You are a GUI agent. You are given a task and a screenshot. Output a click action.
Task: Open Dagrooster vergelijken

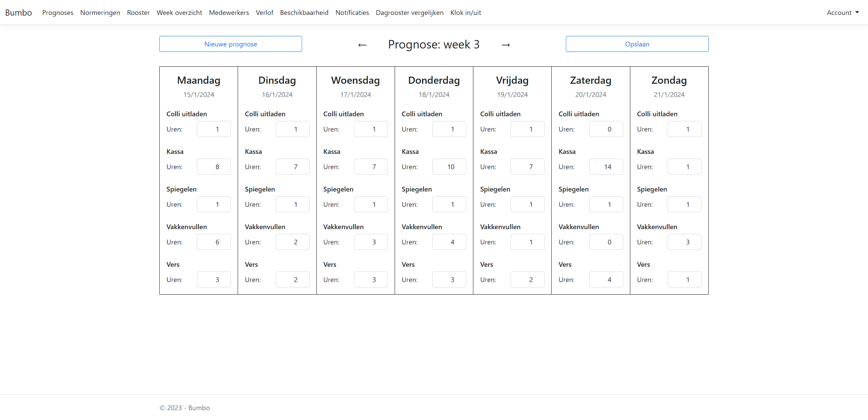click(409, 13)
